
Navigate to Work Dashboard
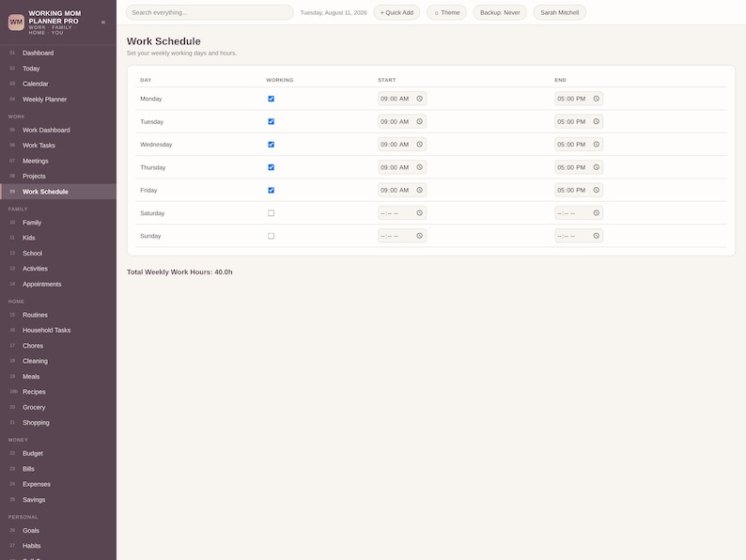(x=58, y=130)
